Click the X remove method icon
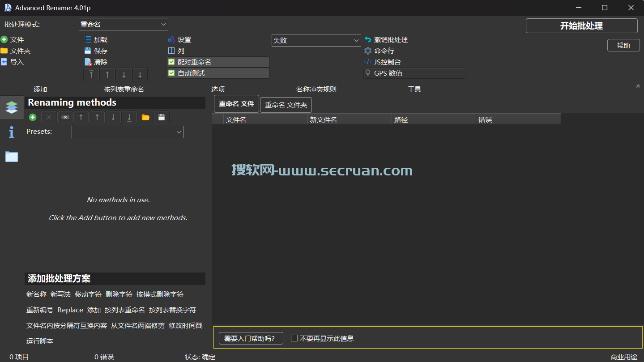644x362 pixels. pyautogui.click(x=49, y=117)
